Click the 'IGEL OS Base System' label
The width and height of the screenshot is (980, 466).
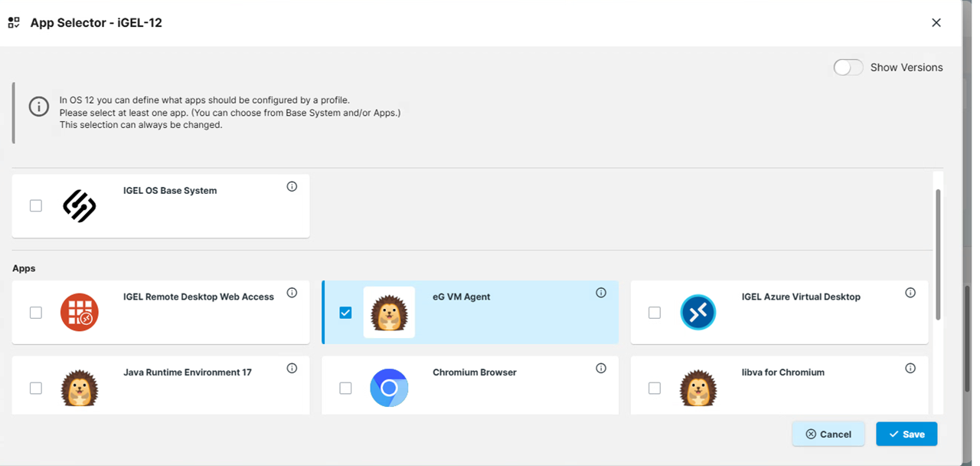click(x=170, y=190)
